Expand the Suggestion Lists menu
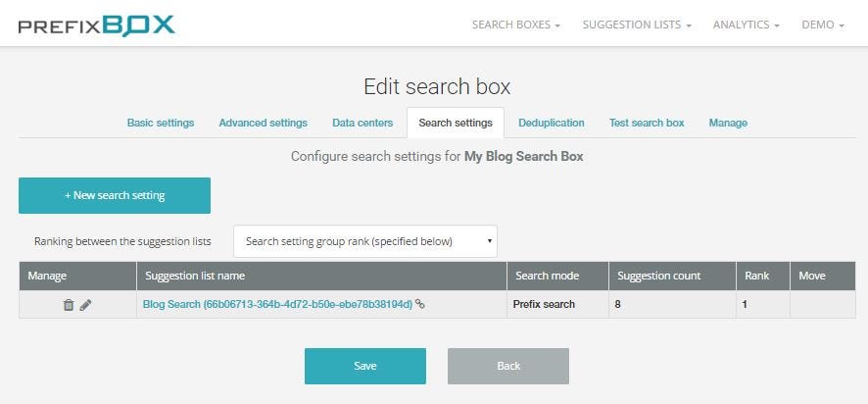Image resolution: width=868 pixels, height=404 pixels. point(637,25)
